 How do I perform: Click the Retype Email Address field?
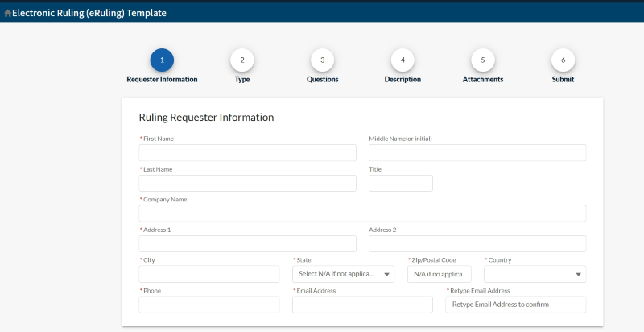[515, 305]
